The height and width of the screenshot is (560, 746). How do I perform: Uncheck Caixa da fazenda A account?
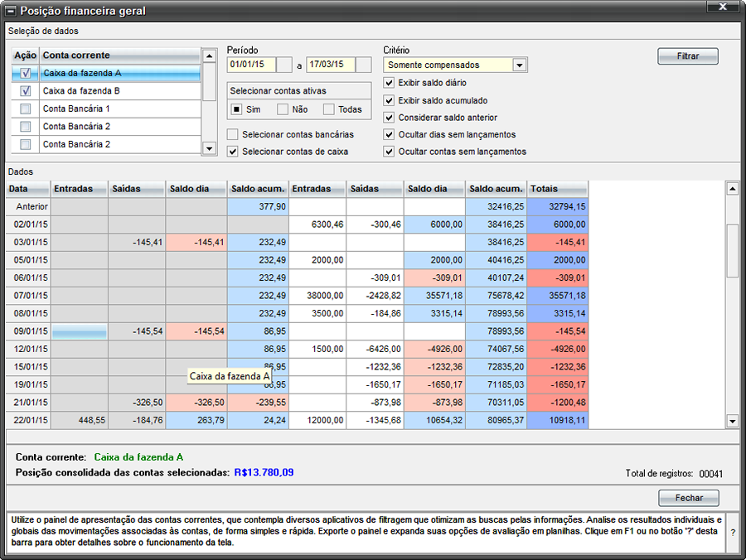coord(25,73)
